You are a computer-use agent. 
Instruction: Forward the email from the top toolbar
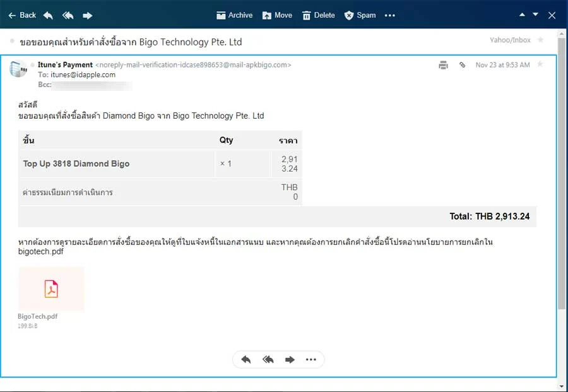[87, 15]
